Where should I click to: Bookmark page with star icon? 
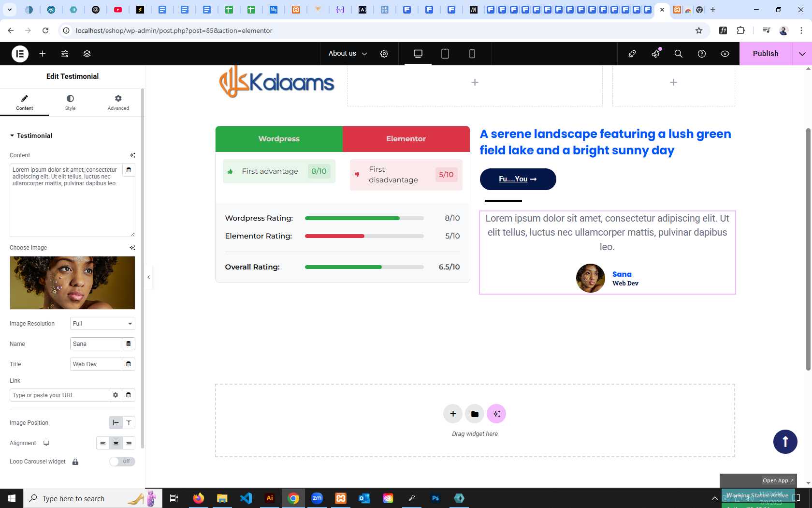click(x=699, y=30)
